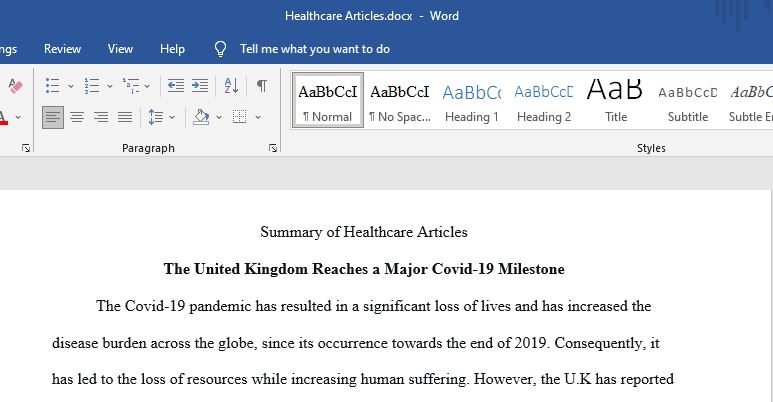Open font color dropdown arrow
The height and width of the screenshot is (402, 773).
(18, 117)
